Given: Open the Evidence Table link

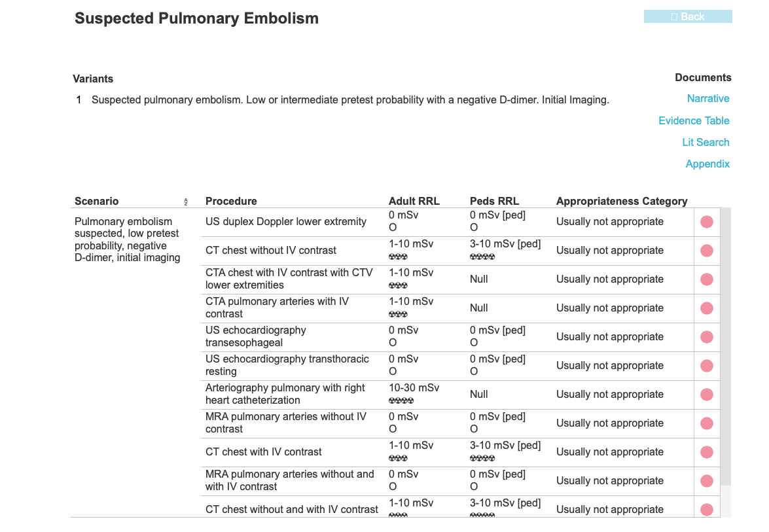Looking at the screenshot, I should [x=694, y=120].
